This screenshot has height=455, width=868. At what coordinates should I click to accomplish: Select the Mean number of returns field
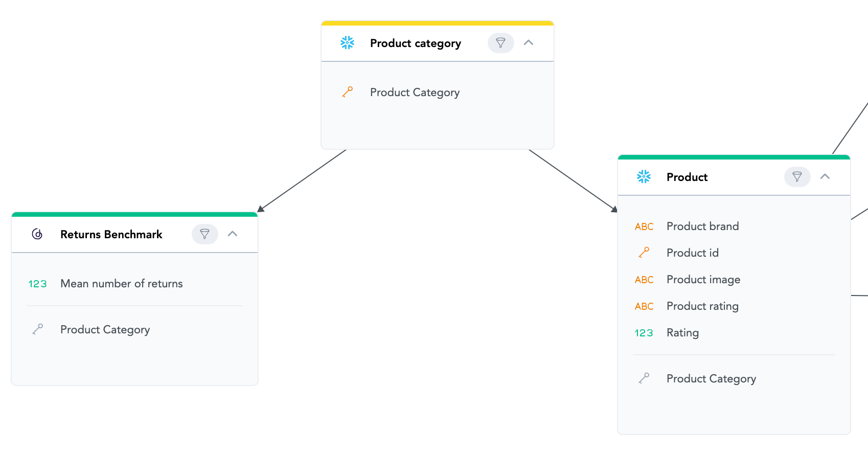(121, 284)
